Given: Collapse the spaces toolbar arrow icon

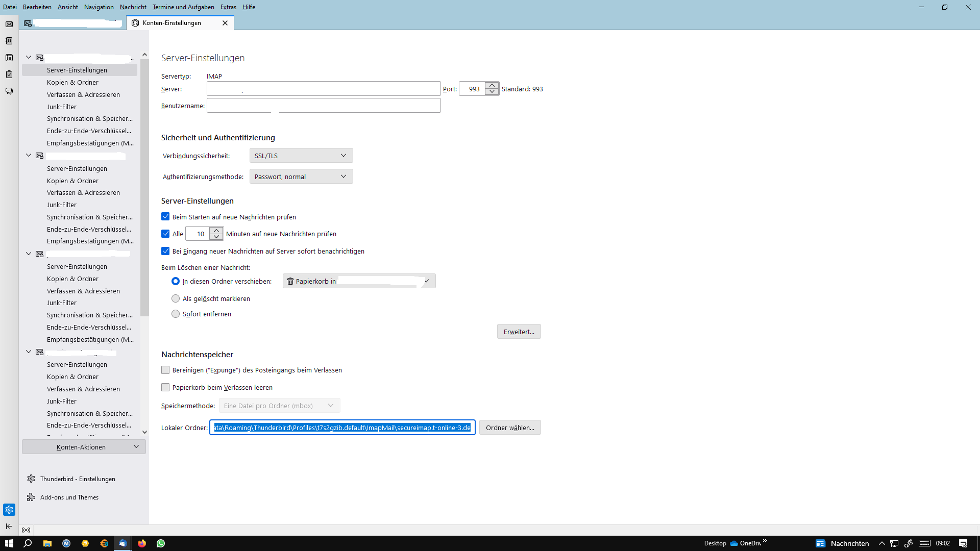Looking at the screenshot, I should 9,526.
